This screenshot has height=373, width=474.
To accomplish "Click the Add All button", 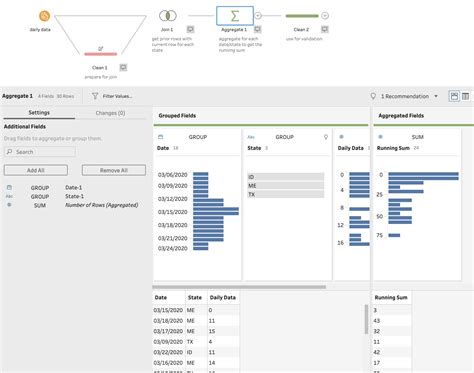I will 36,170.
